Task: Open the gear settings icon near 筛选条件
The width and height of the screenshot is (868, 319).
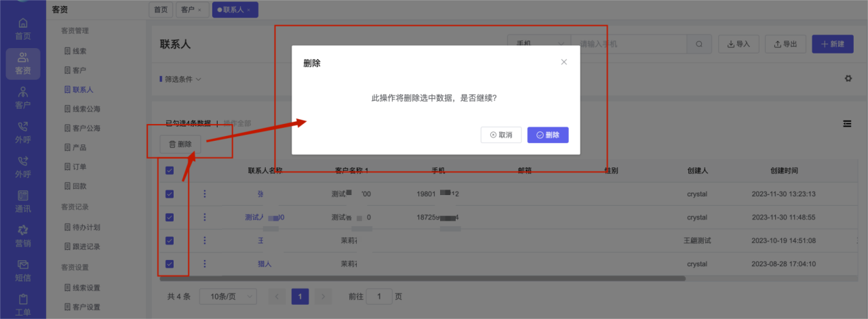Action: click(x=848, y=79)
